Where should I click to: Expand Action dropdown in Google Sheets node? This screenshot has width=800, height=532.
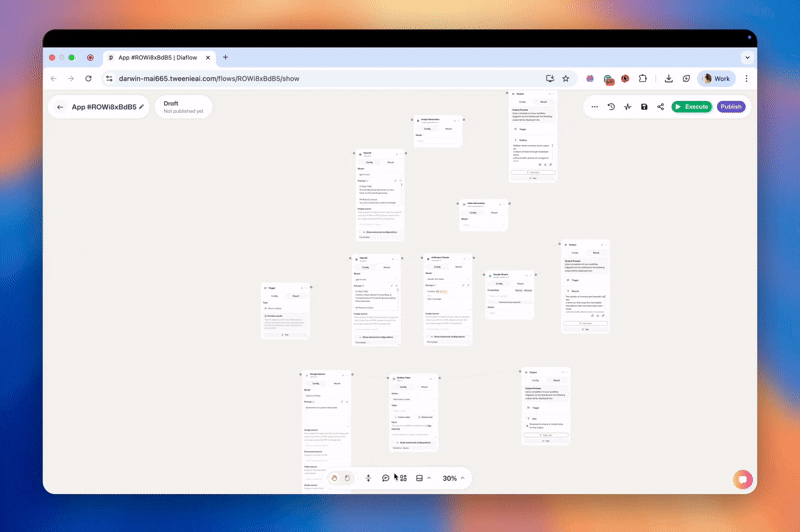pos(510,313)
